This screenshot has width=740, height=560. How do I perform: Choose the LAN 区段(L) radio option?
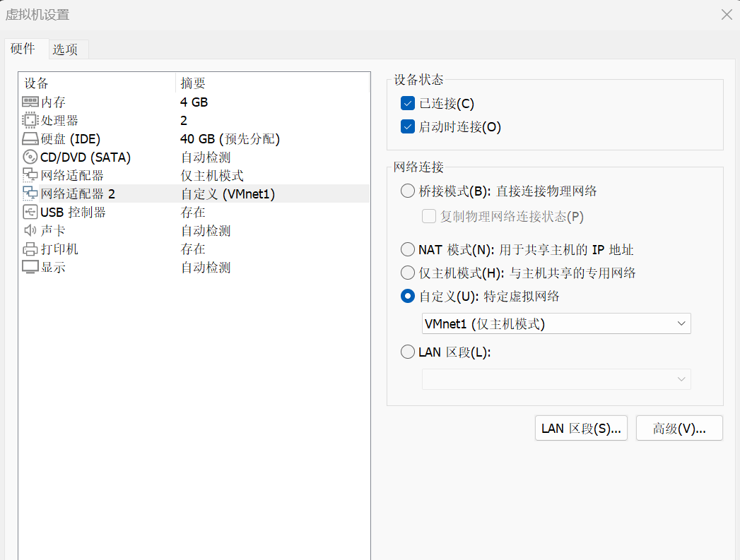point(407,352)
